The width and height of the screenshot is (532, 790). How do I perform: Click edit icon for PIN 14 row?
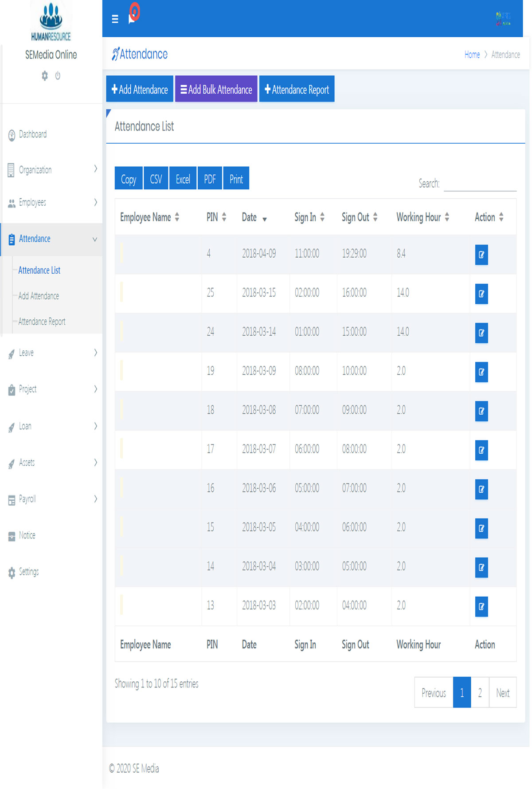tap(481, 567)
